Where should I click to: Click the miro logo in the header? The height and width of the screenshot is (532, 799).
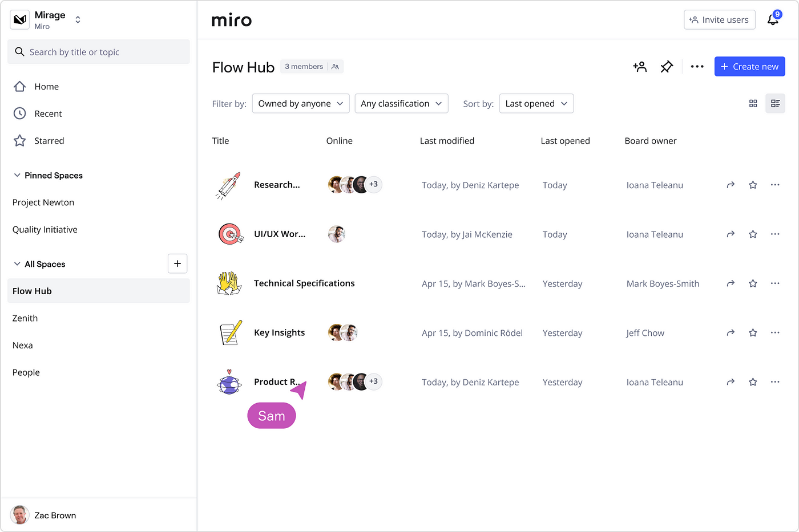coord(232,21)
